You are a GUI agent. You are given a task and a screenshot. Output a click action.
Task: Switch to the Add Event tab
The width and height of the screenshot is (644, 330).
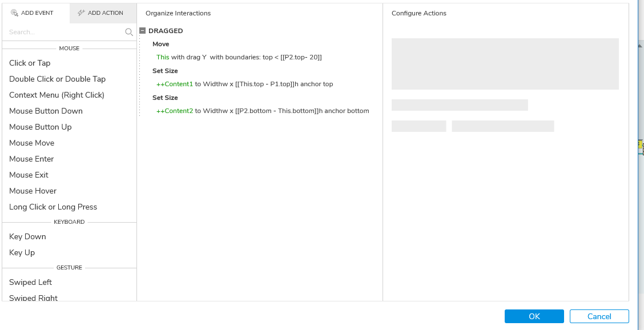click(x=36, y=13)
